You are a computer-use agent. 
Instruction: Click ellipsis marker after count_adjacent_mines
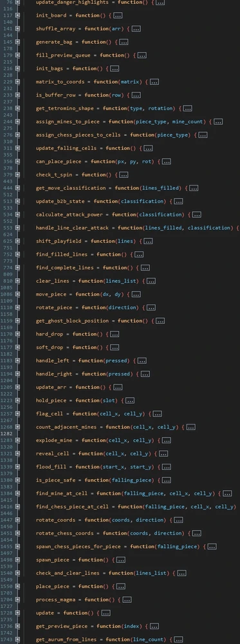click(190, 427)
